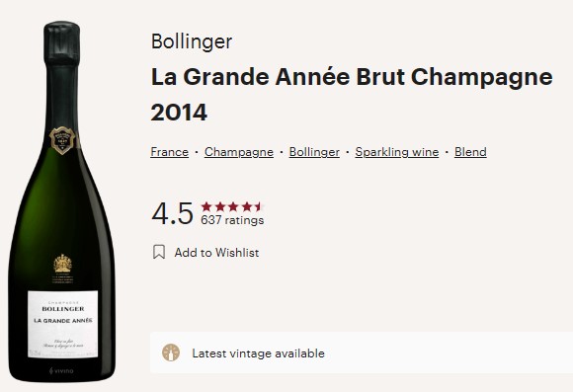This screenshot has width=573, height=392.
Task: Select the half-filled fifth rating star
Action: click(x=259, y=206)
